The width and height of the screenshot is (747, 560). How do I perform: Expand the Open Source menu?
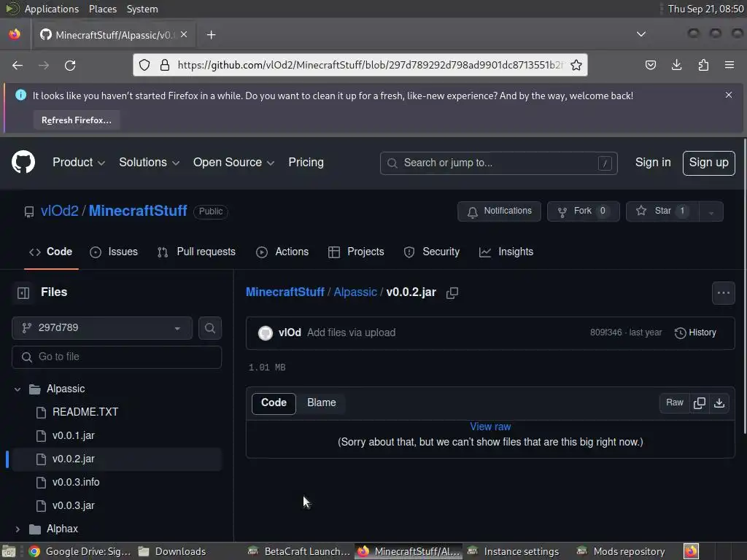click(x=233, y=163)
